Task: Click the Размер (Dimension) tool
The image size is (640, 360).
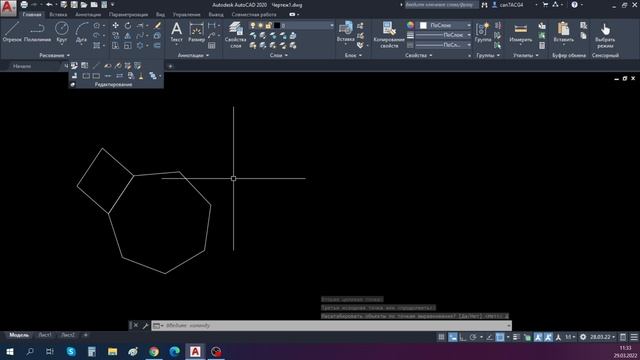Action: (x=196, y=32)
